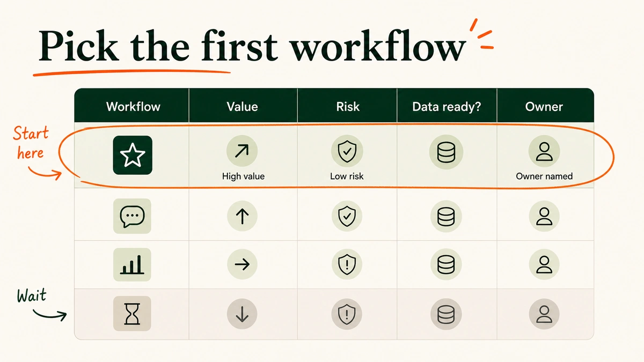The image size is (644, 362).
Task: Click the High value label
Action: [243, 176]
